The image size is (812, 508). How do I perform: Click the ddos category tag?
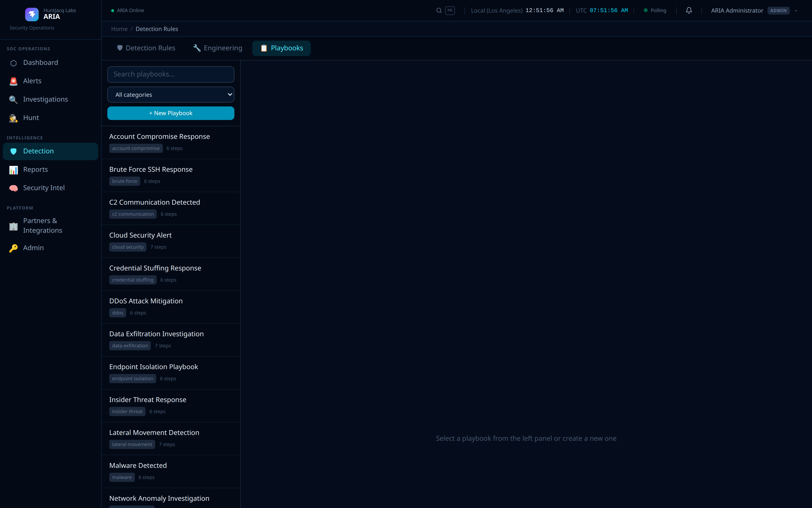click(x=117, y=313)
